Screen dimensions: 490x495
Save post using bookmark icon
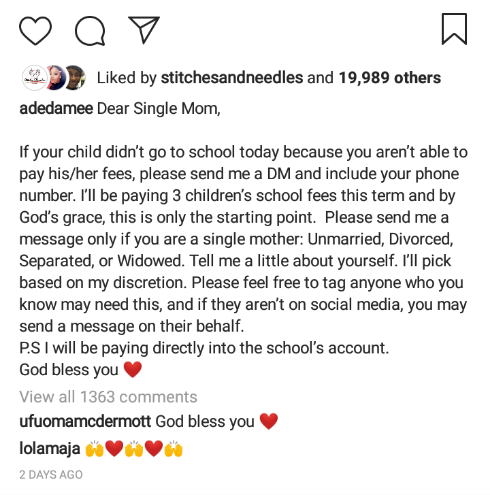click(454, 29)
